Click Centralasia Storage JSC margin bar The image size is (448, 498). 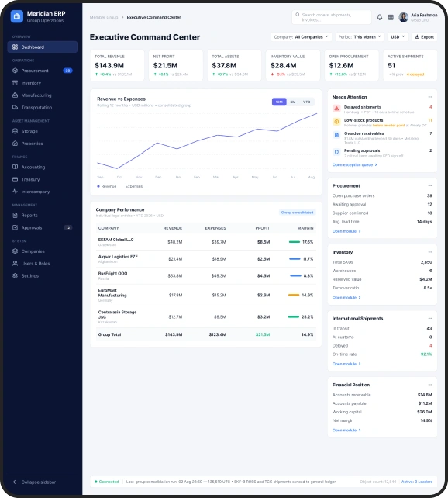294,317
